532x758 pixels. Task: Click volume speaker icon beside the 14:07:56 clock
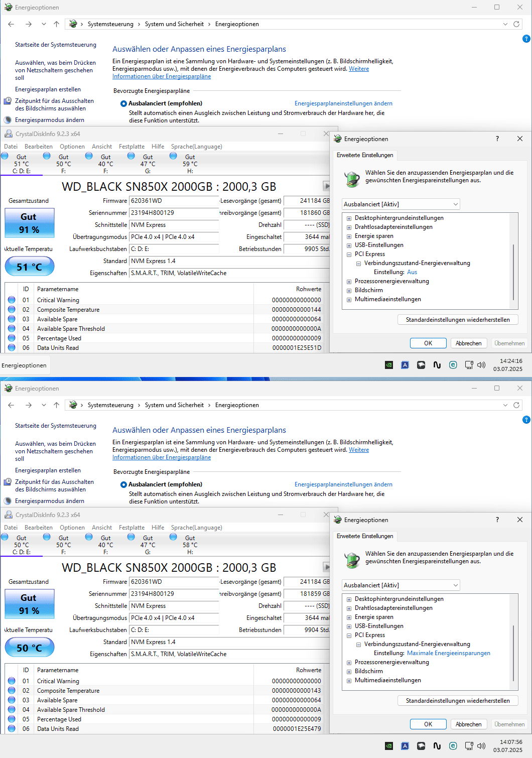[481, 746]
